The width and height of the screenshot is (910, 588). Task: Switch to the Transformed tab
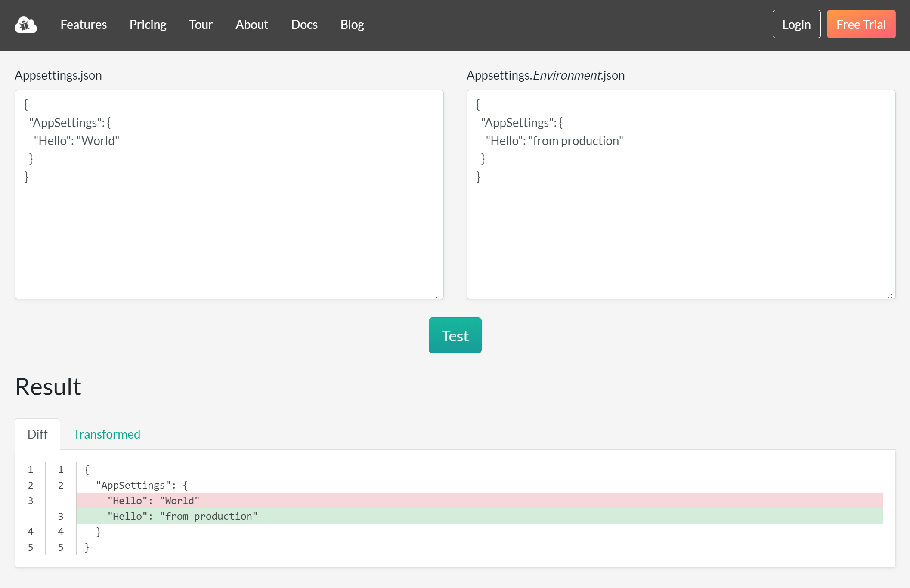[x=106, y=434]
